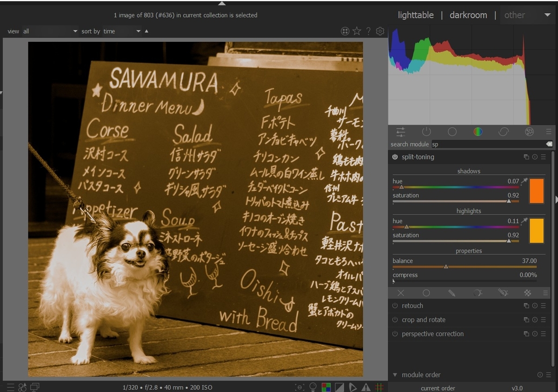Open crop and rotate presets menu

click(543, 320)
